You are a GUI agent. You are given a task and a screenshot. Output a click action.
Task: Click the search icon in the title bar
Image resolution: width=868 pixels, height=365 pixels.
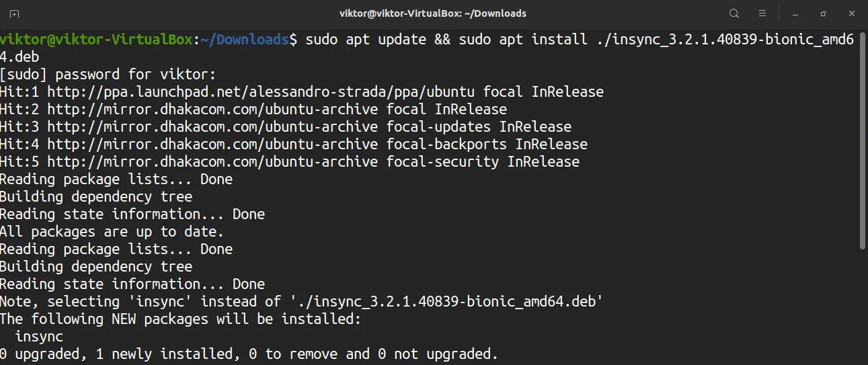(734, 13)
